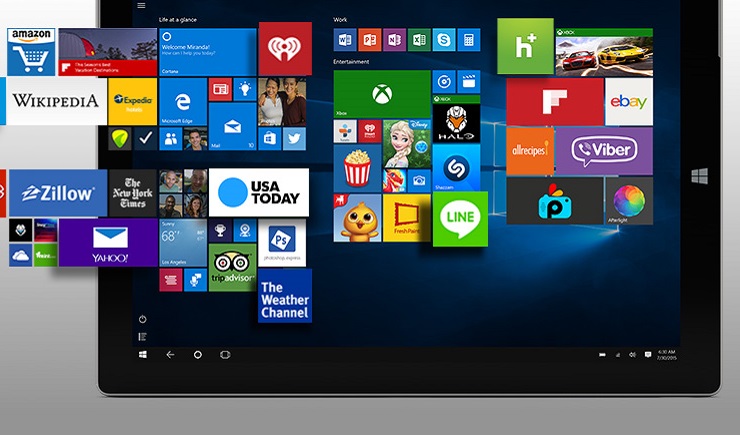The height and width of the screenshot is (435, 740).
Task: Click the volume icon in system tray
Action: click(x=632, y=355)
